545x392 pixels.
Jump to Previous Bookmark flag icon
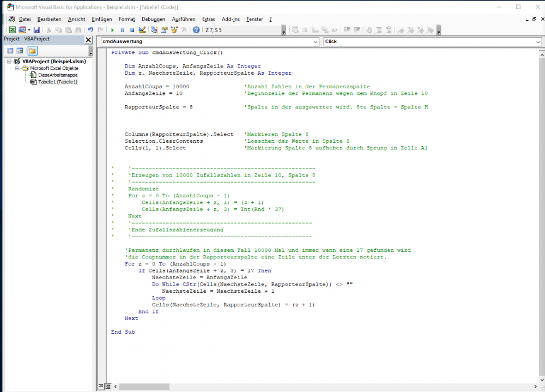point(421,30)
